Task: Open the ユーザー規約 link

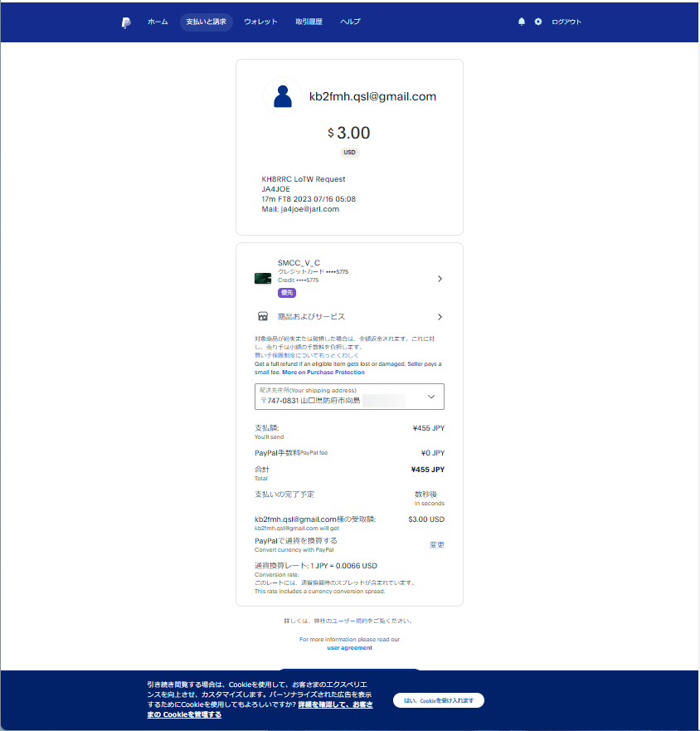Action: (349, 621)
